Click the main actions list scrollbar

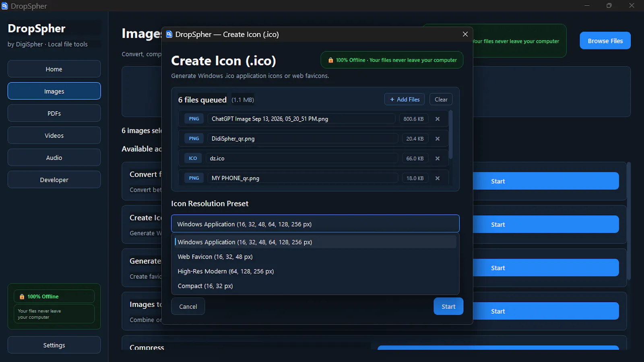pos(629,220)
